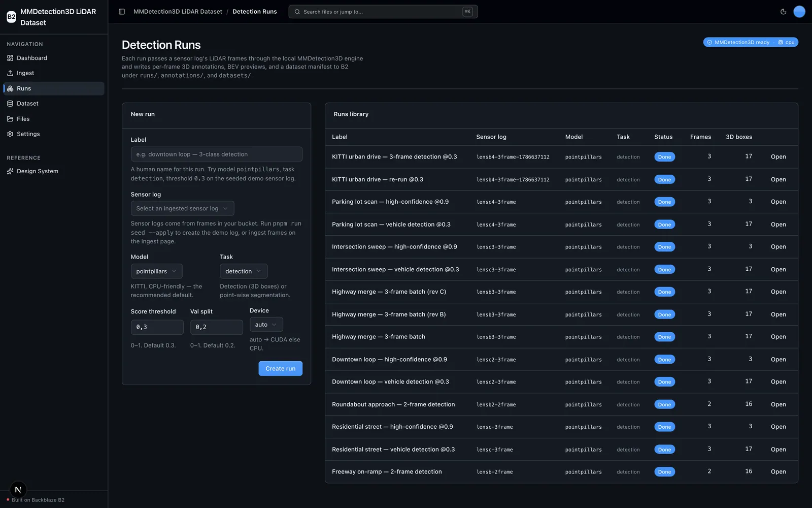This screenshot has width=812, height=508.
Task: Open Highway merge batch (rev C) run
Action: tap(778, 292)
